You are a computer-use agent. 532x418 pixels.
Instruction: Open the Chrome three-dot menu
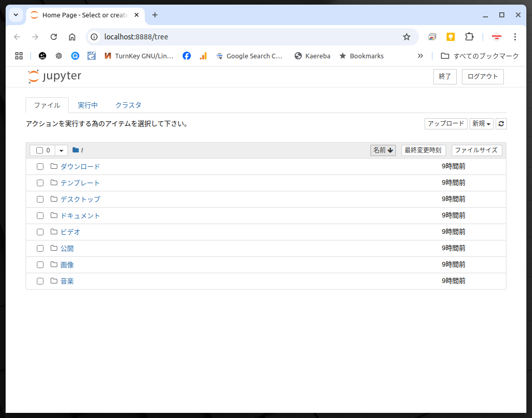pos(515,37)
